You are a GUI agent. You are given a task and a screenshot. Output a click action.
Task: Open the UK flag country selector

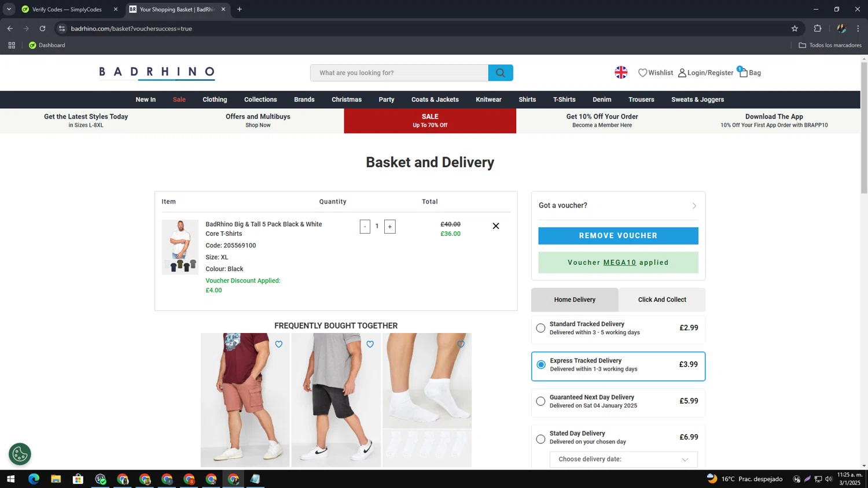(x=621, y=72)
